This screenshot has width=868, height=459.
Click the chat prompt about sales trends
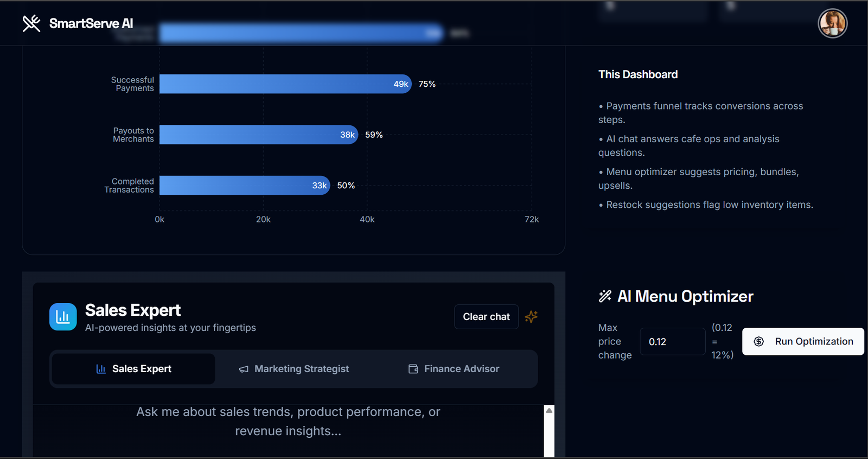pyautogui.click(x=288, y=422)
